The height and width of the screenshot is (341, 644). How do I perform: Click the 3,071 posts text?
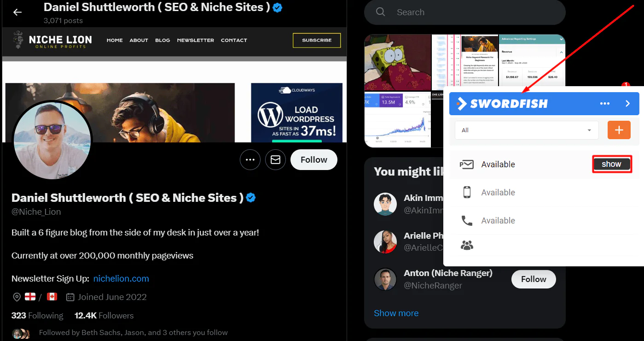63,21
